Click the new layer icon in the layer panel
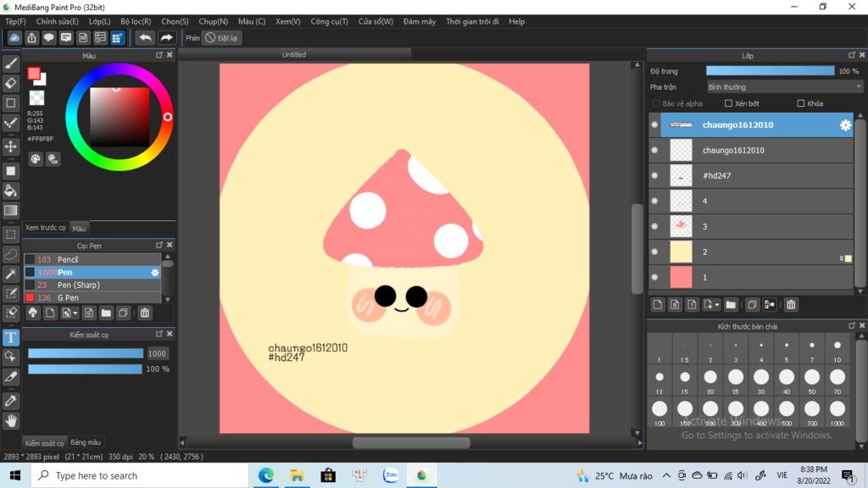Screen dimensions: 868x488 658,304
